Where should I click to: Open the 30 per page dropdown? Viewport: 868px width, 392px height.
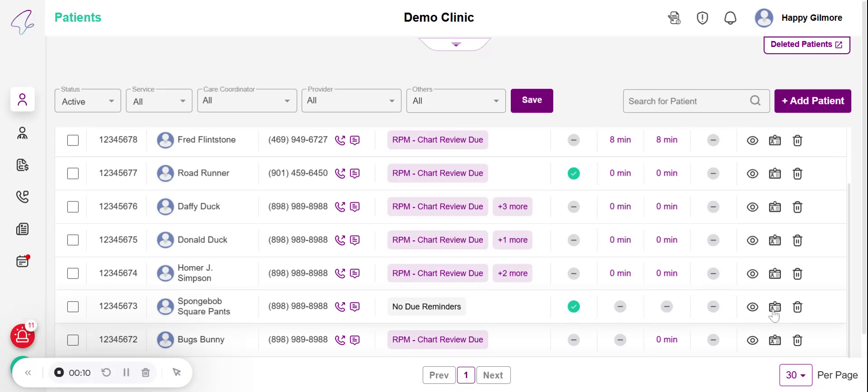coord(795,375)
